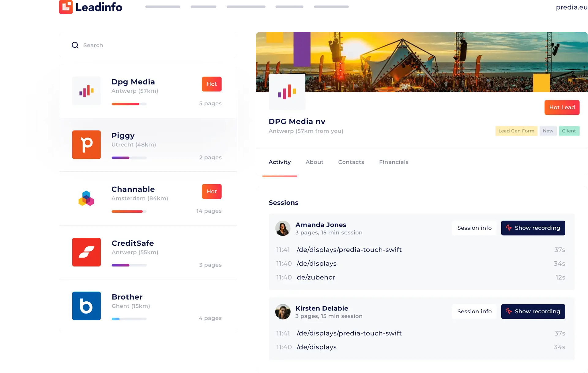Click 'Antwerp (57km from you)' text
This screenshot has height=373, width=588.
(306, 131)
